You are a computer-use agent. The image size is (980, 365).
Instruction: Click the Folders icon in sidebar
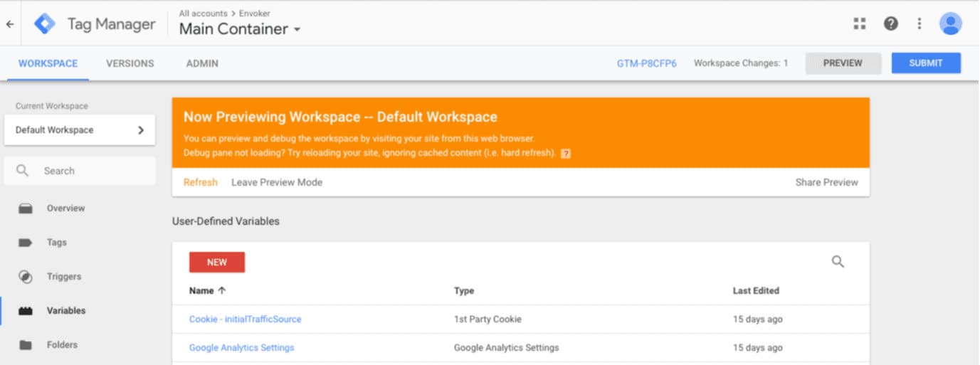[26, 345]
